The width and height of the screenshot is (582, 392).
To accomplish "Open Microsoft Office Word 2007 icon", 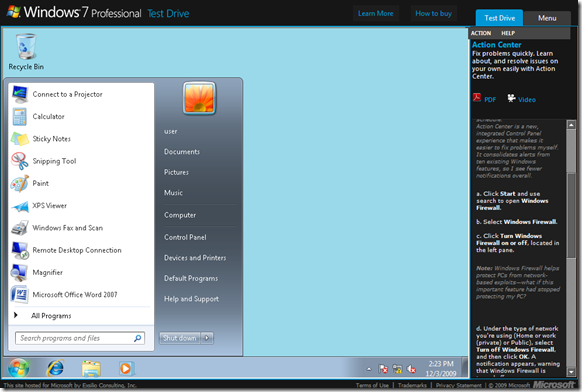I will [20, 294].
